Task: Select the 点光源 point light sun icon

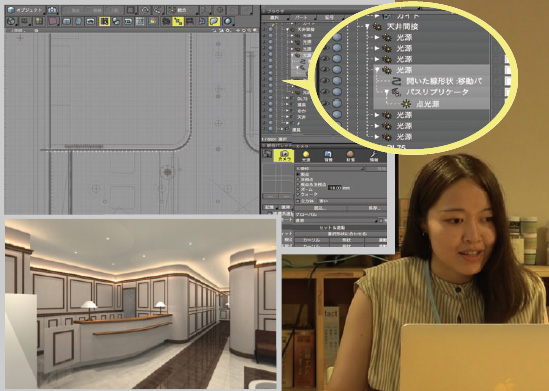Action: pos(406,104)
